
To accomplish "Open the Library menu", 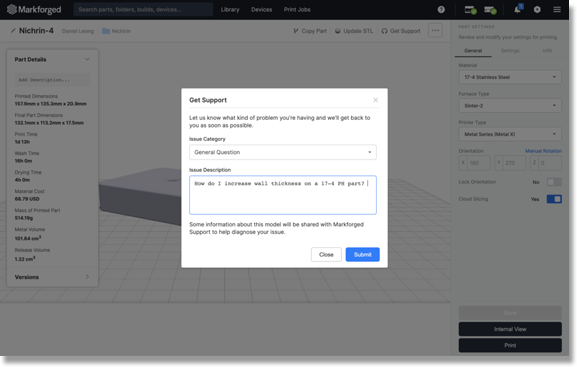I will 230,10.
